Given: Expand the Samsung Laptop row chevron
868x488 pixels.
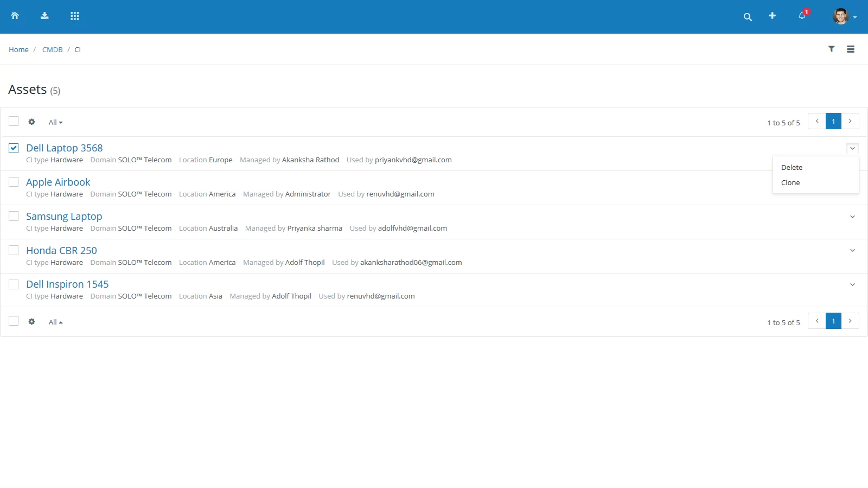Looking at the screenshot, I should point(852,217).
